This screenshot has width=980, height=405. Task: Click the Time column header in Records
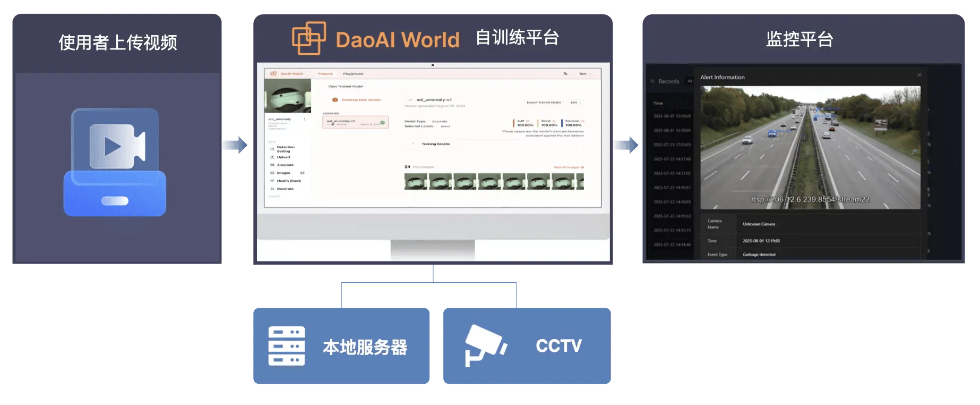click(658, 103)
